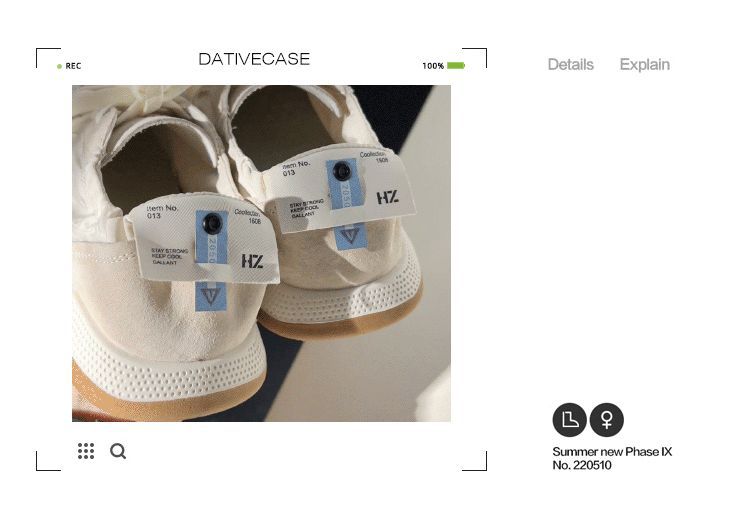The width and height of the screenshot is (750, 515).
Task: Click the top-right viewfinder corner bracket
Action: [x=474, y=57]
